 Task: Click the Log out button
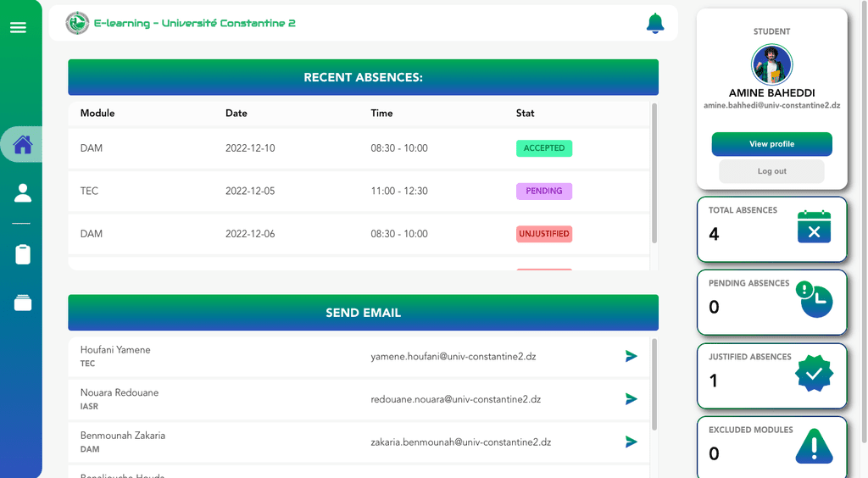(x=771, y=171)
